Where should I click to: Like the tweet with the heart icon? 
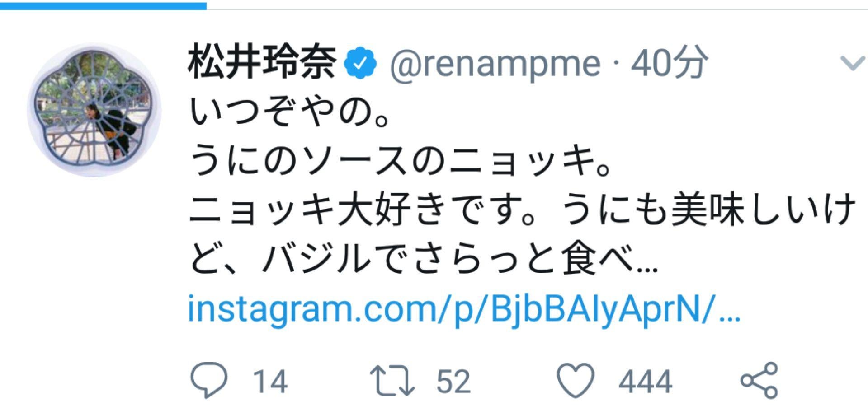(575, 380)
